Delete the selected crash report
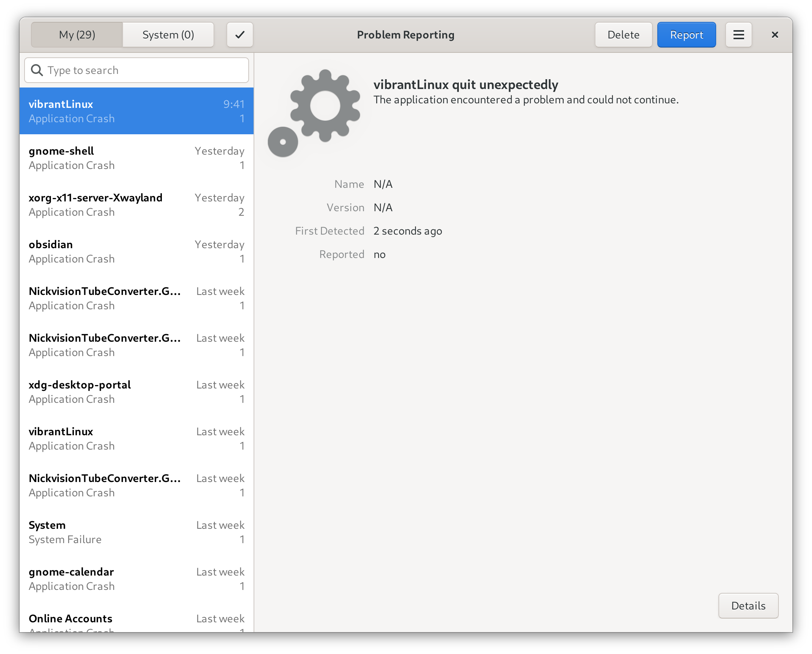812x654 pixels. 623,34
